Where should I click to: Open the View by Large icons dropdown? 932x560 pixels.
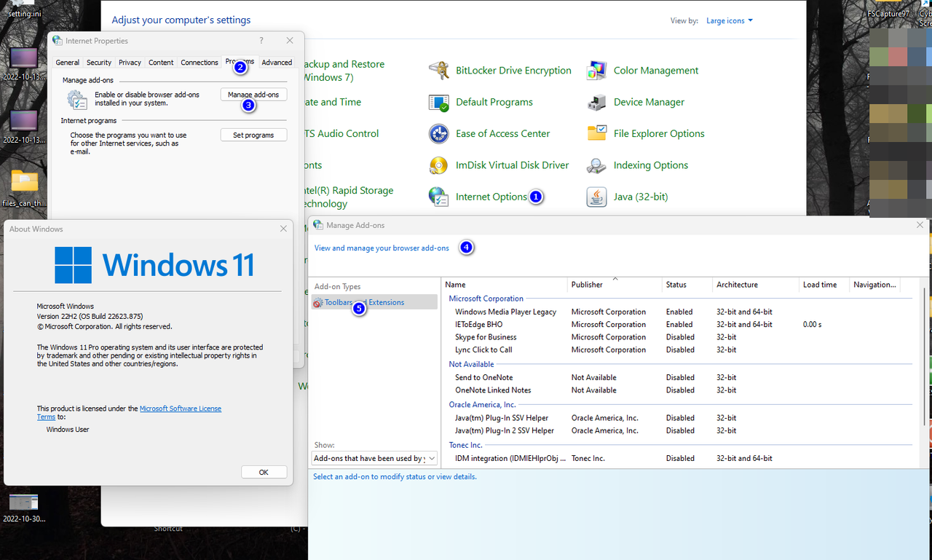pos(730,20)
